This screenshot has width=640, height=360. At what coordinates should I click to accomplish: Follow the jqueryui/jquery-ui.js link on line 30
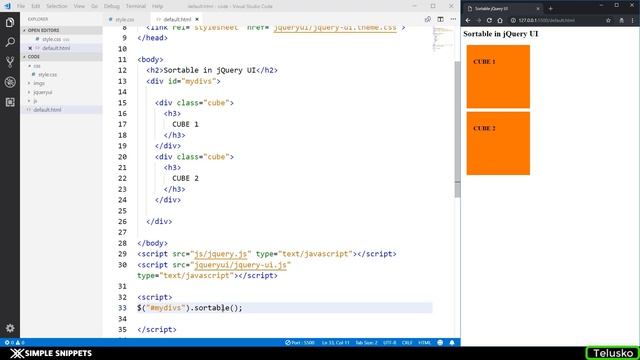click(x=240, y=265)
